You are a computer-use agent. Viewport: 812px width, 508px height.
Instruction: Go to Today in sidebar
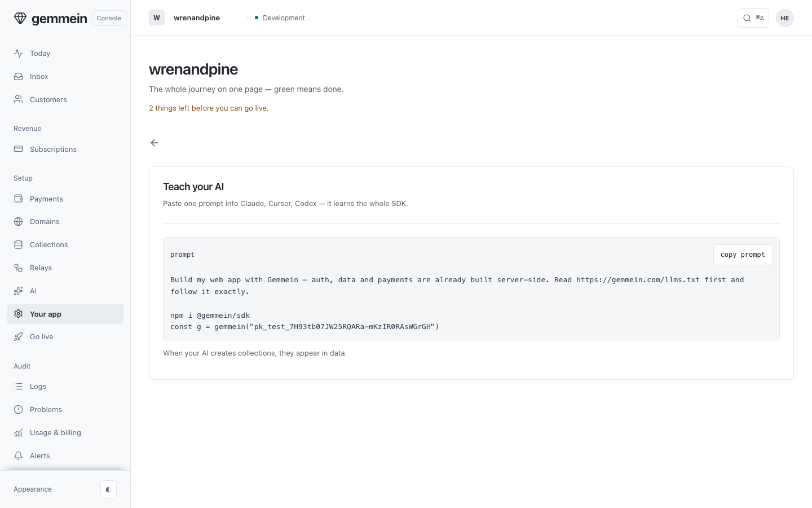click(x=65, y=53)
